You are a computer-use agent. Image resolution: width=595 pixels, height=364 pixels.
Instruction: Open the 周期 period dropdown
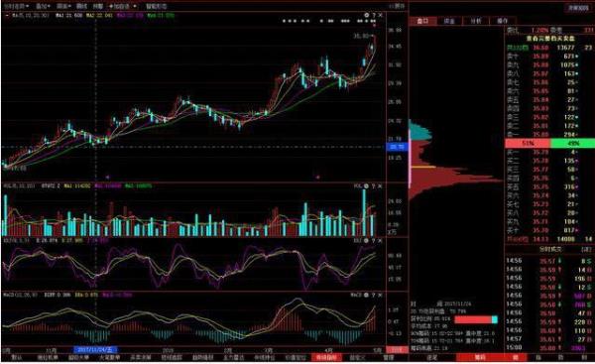[x=63, y=6]
